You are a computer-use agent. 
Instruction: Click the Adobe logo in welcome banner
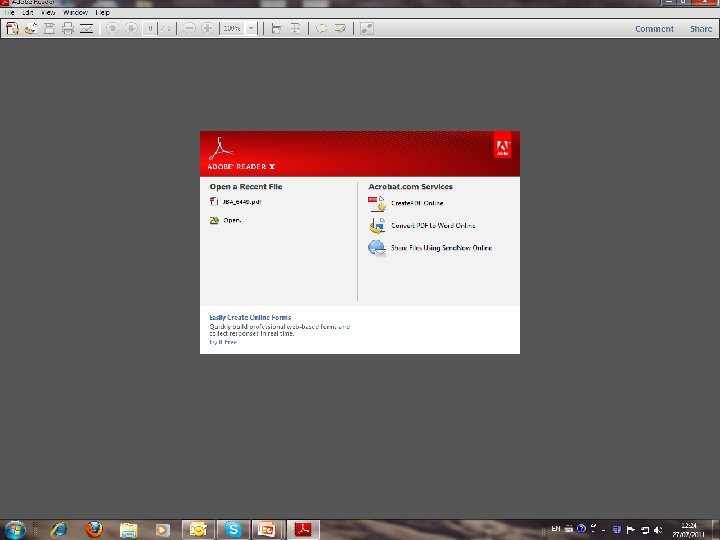click(x=502, y=146)
